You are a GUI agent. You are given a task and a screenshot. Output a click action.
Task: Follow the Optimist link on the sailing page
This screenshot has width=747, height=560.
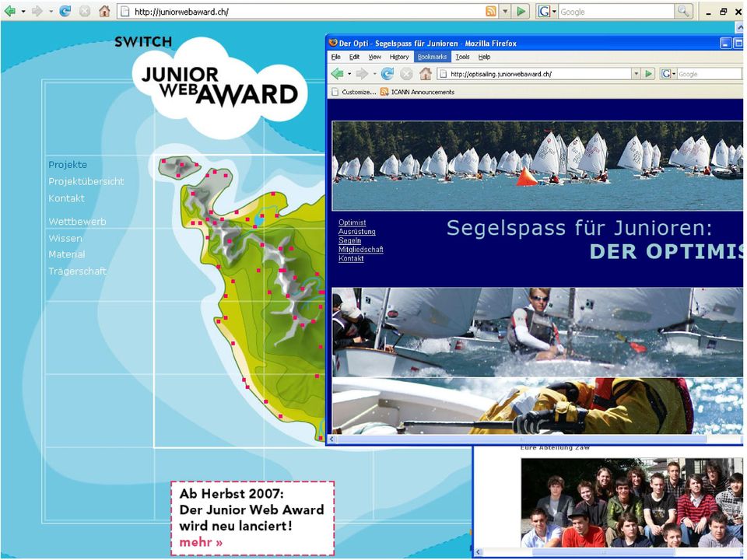tap(352, 222)
